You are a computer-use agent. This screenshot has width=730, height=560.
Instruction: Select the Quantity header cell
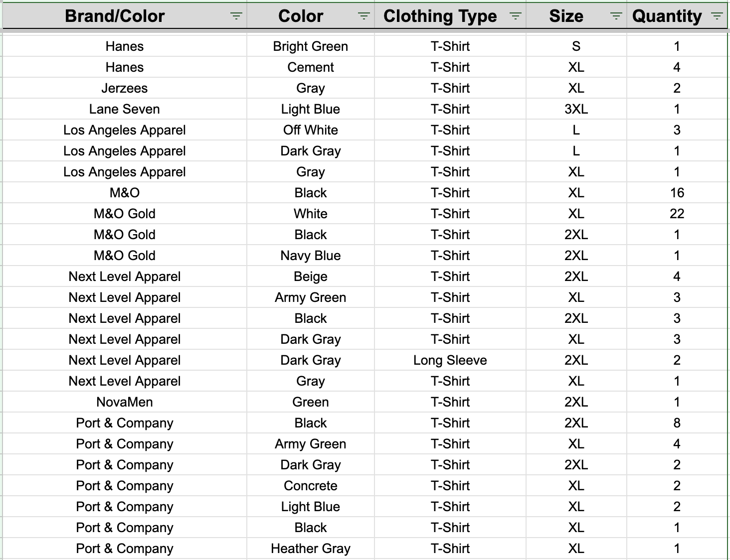click(677, 16)
